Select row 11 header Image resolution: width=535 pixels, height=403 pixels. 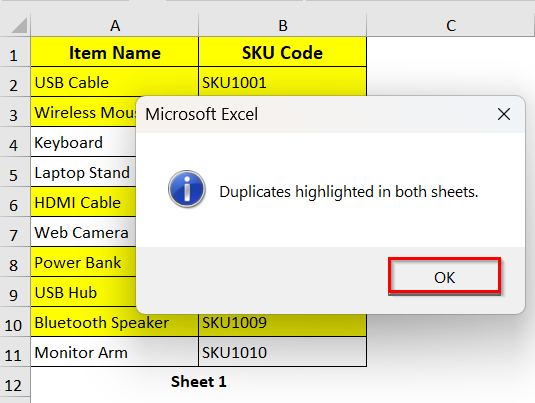coord(15,355)
